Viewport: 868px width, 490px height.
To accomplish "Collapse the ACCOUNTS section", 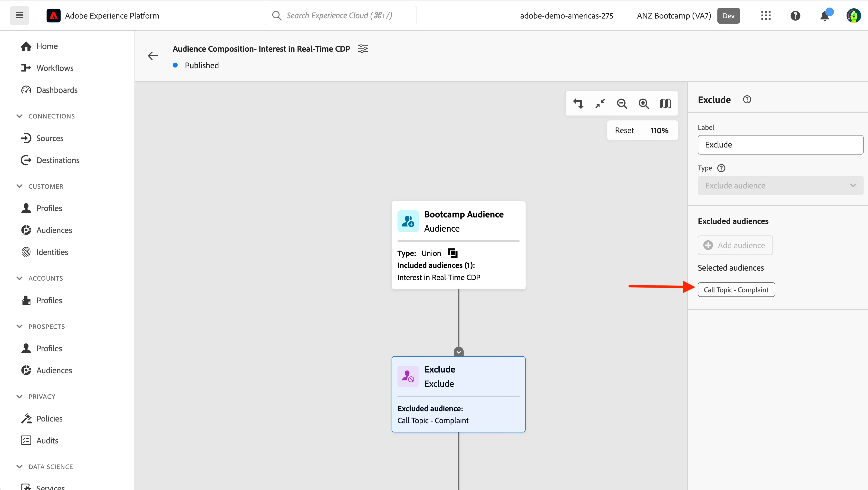I will (x=19, y=278).
